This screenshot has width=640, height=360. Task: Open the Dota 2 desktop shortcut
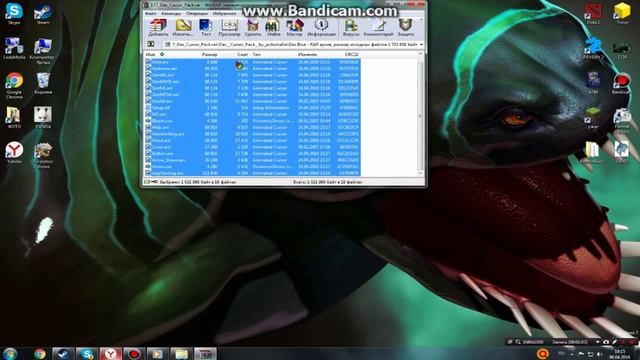pos(593,13)
